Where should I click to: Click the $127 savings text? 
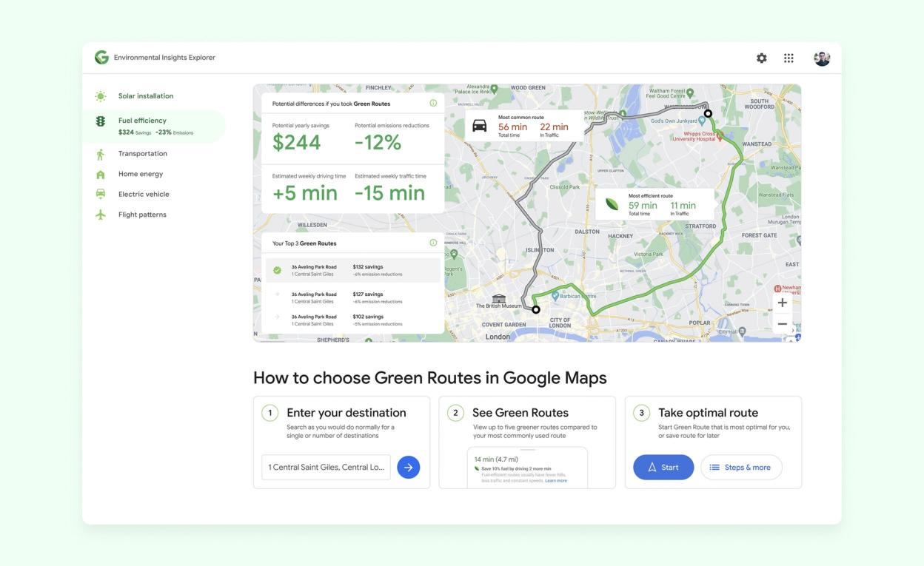click(368, 294)
